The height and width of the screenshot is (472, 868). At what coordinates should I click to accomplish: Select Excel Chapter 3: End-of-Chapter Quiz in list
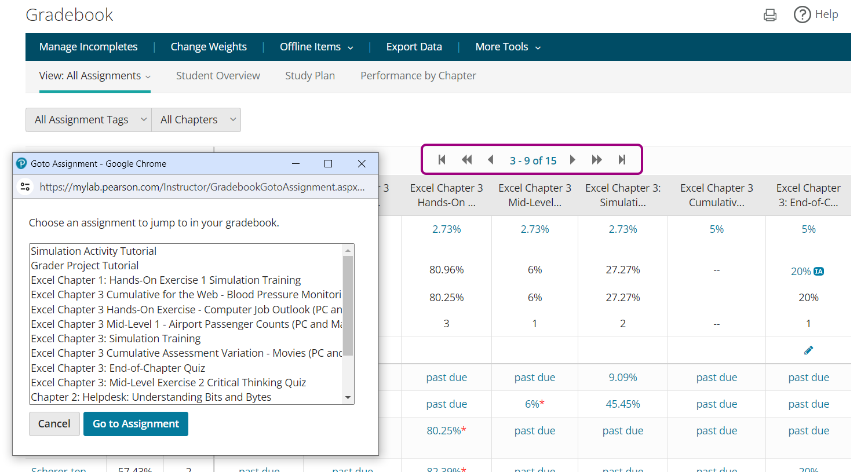point(186,368)
